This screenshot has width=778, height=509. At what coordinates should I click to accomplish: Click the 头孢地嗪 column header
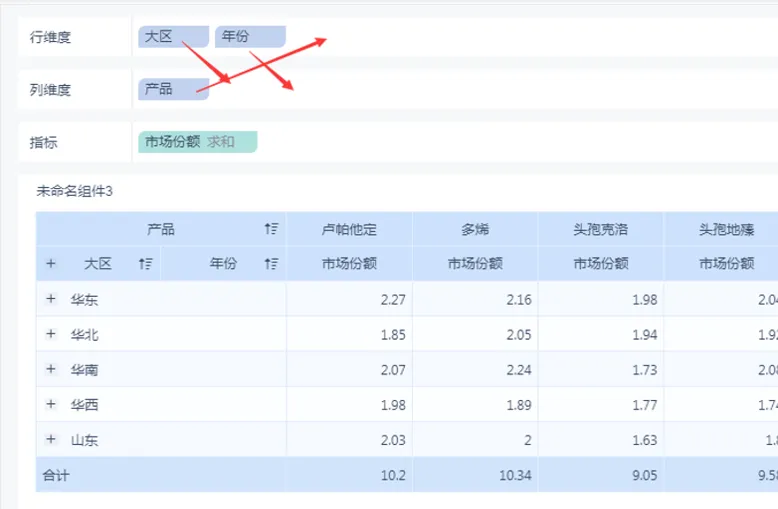(726, 229)
